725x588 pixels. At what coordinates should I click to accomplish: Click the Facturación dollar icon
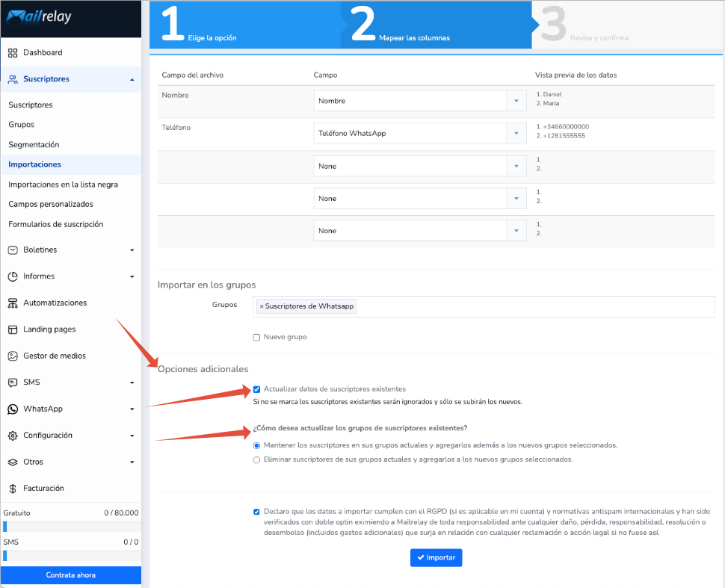coord(13,489)
